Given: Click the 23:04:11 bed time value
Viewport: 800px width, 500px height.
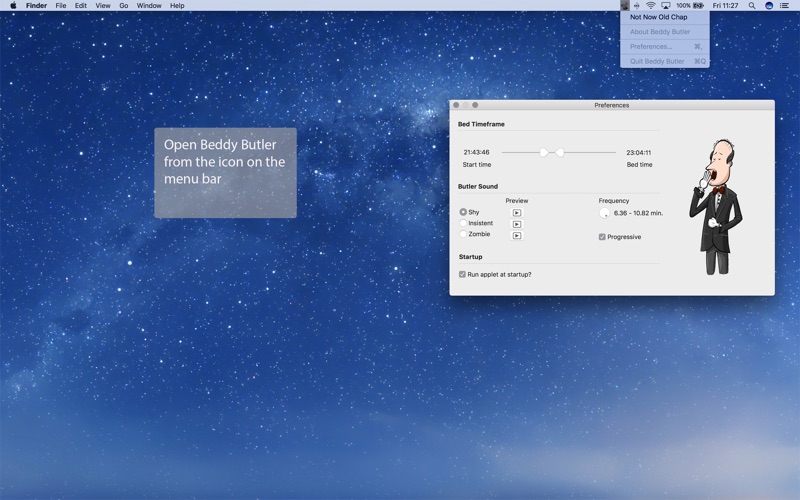Looking at the screenshot, I should tap(639, 153).
